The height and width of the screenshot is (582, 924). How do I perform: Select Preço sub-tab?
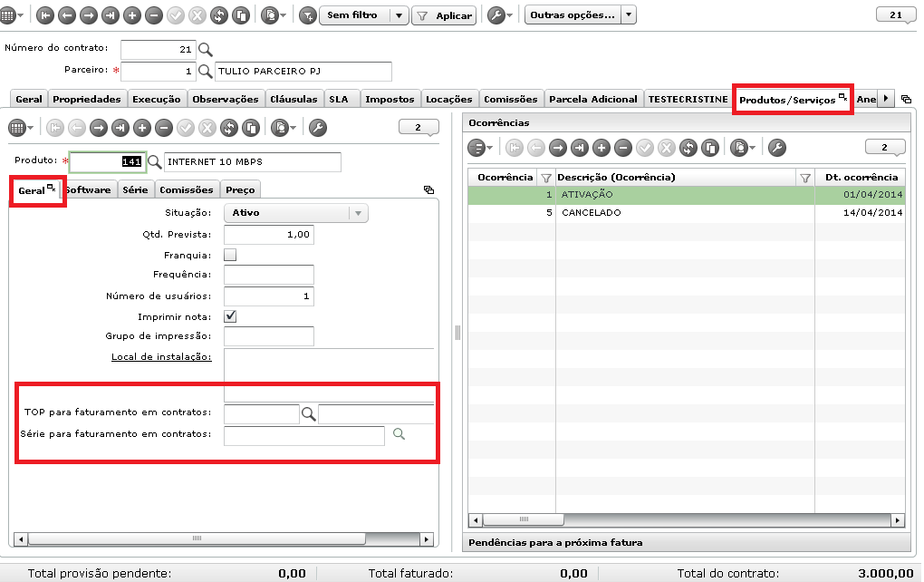click(x=240, y=189)
